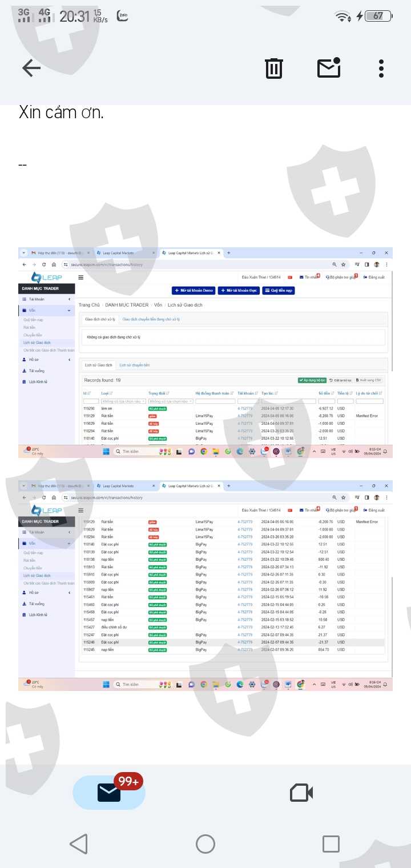Tap the Zalo notification icon in status bar
The width and height of the screenshot is (411, 868).
coord(122,16)
